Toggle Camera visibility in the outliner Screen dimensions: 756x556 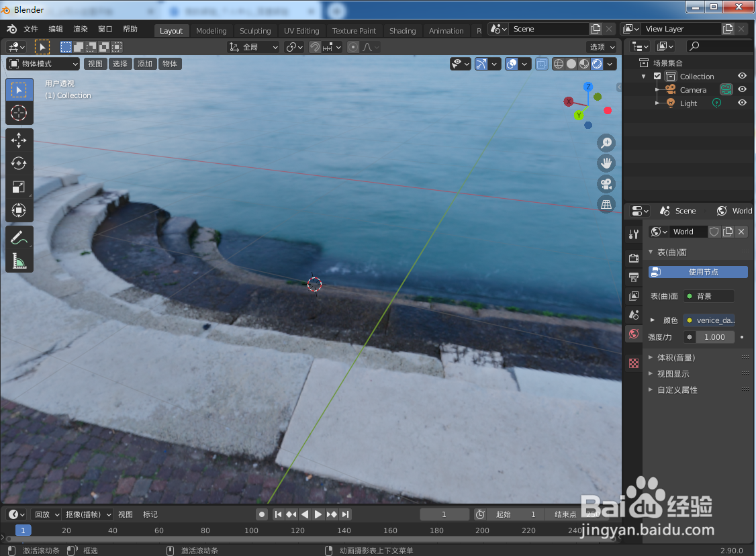(x=742, y=89)
